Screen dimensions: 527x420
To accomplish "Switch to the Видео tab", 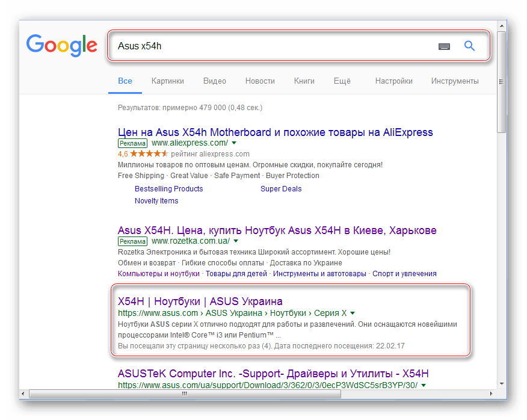I will click(x=215, y=81).
